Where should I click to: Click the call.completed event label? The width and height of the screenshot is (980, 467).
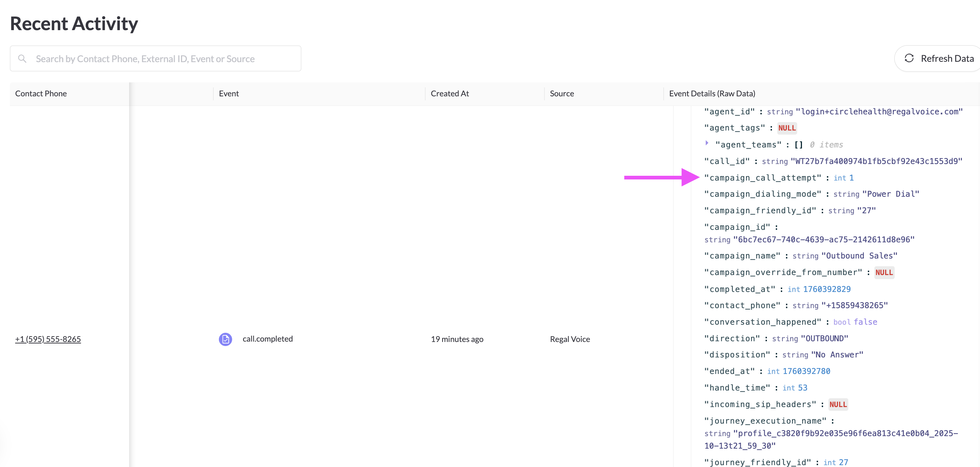tap(267, 339)
